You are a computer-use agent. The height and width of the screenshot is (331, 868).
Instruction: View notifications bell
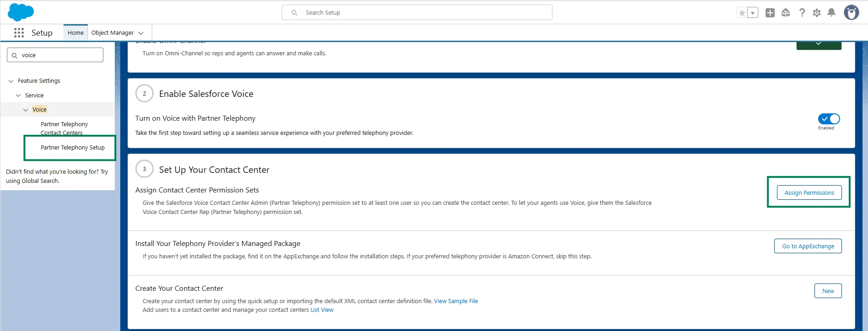click(831, 13)
